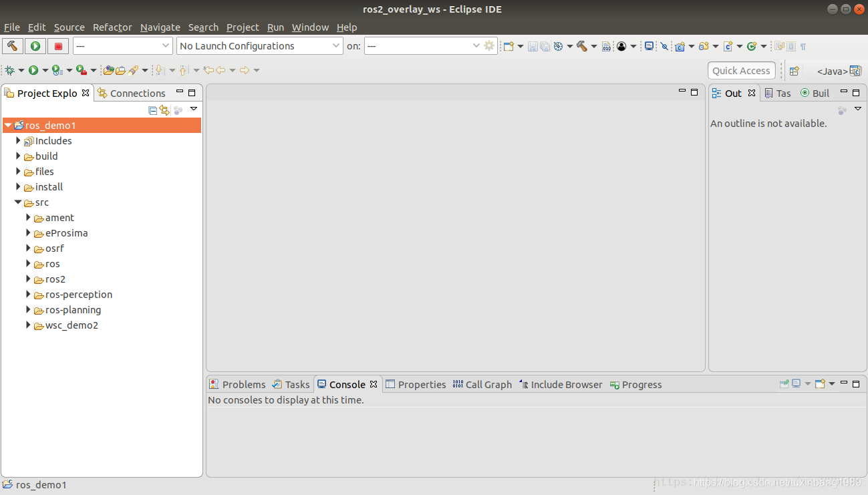Open the launch mode dropdown
Viewport: 868px width, 495px height.
123,45
